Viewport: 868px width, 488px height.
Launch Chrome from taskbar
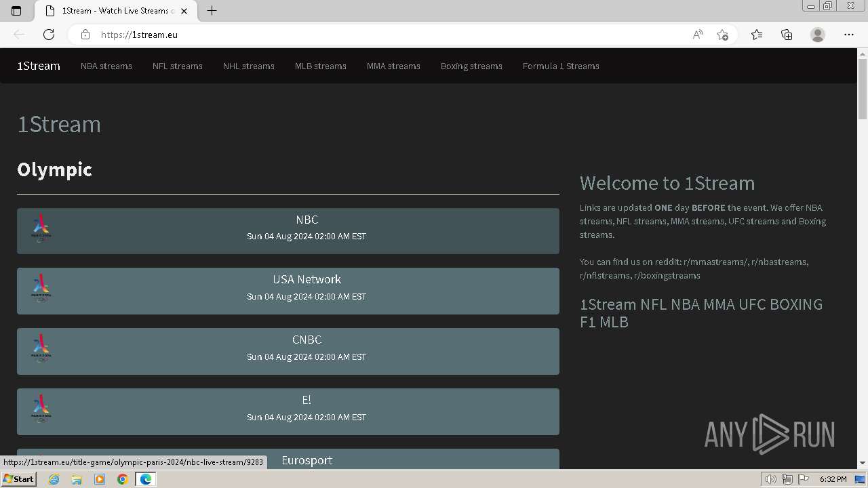point(122,479)
